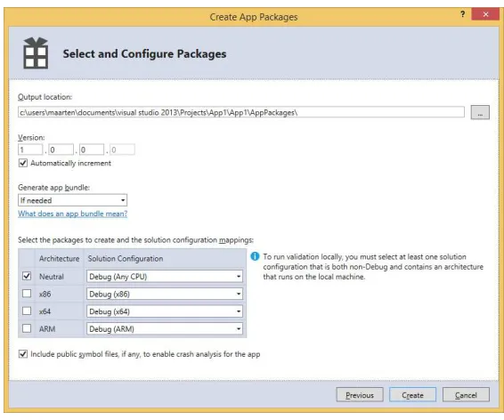Uncheck the Neutral architecture checkbox
This screenshot has width=504, height=420.
[x=27, y=276]
